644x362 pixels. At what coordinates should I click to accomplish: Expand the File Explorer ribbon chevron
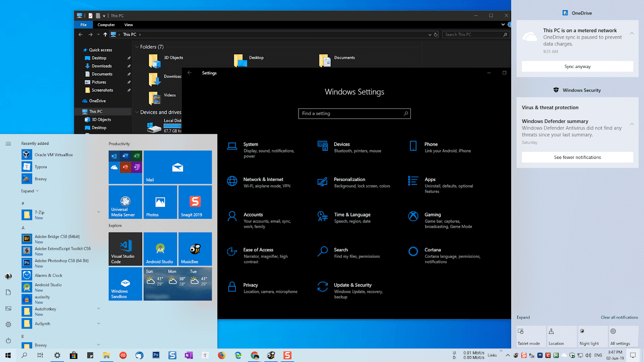[x=503, y=25]
